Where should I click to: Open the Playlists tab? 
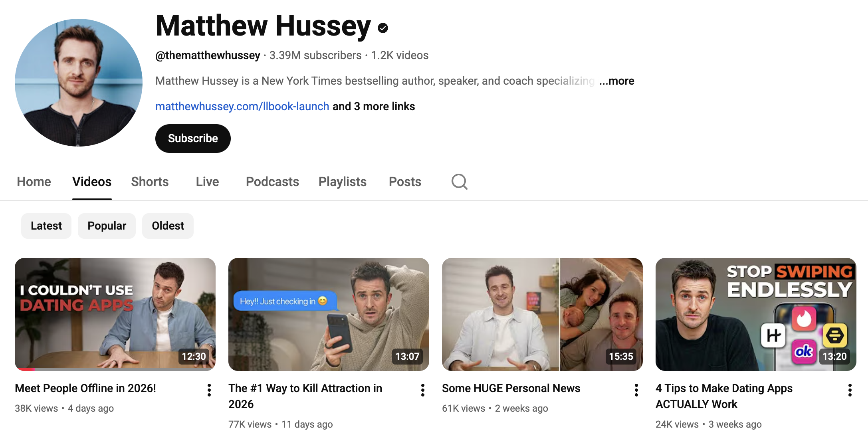tap(342, 182)
